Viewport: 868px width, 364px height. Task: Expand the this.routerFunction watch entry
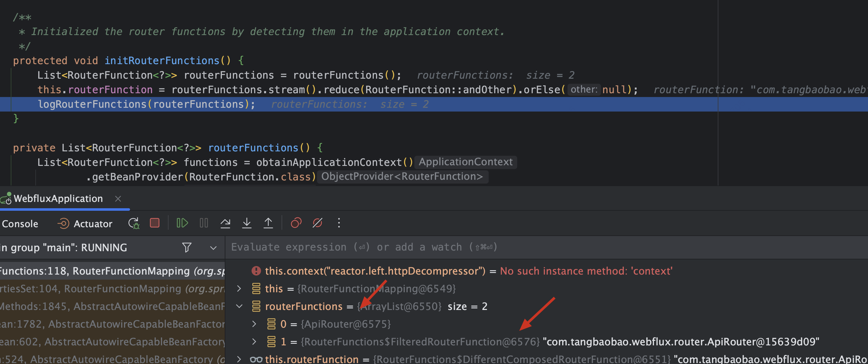(239, 359)
